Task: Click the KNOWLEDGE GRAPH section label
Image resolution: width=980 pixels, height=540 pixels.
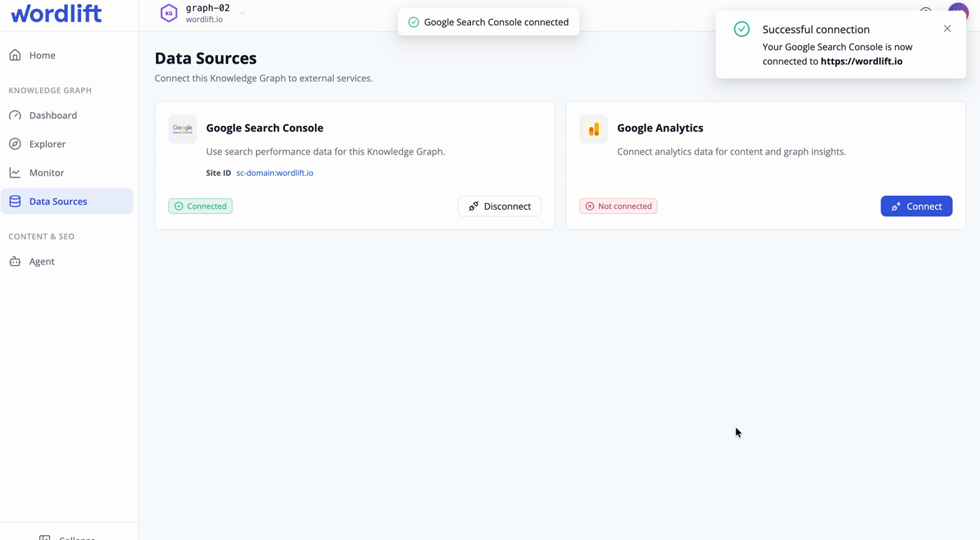Action: tap(50, 91)
